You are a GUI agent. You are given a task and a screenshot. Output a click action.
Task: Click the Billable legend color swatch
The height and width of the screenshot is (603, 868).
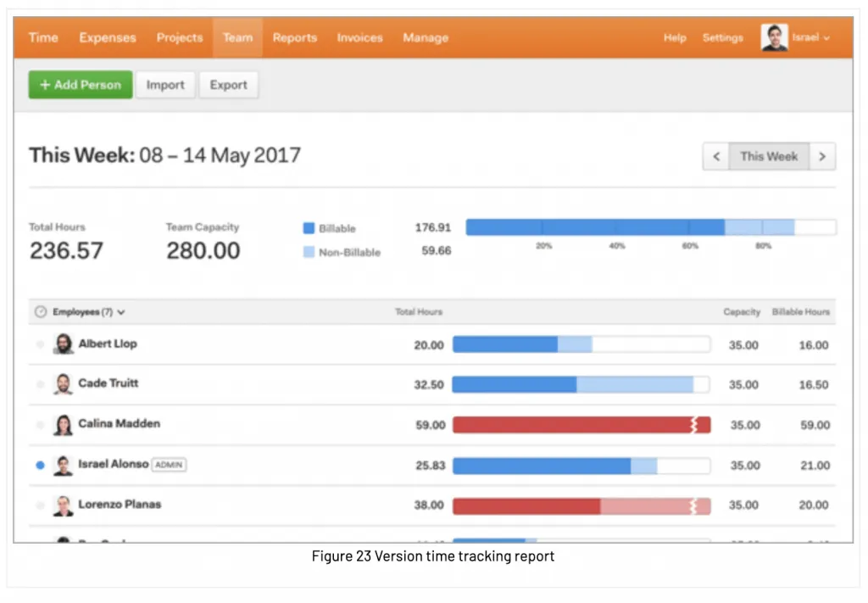(x=309, y=228)
